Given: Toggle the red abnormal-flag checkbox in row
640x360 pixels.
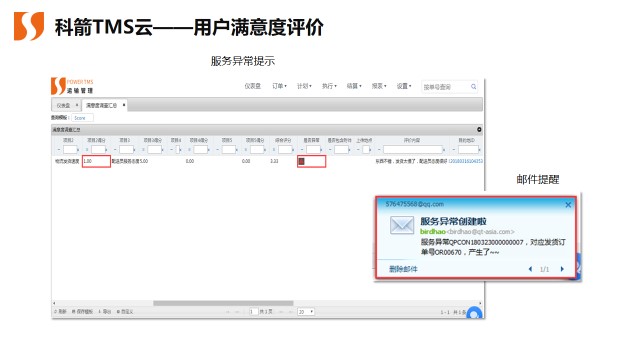Looking at the screenshot, I should [x=302, y=161].
